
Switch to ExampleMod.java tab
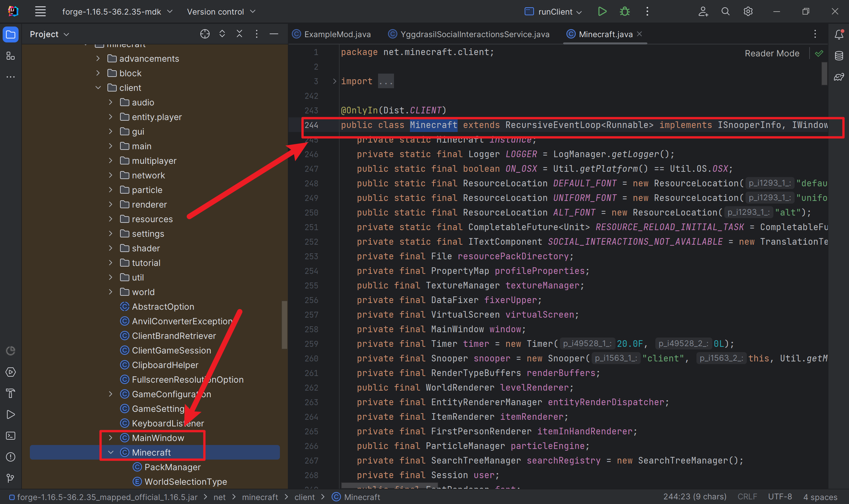(x=333, y=34)
